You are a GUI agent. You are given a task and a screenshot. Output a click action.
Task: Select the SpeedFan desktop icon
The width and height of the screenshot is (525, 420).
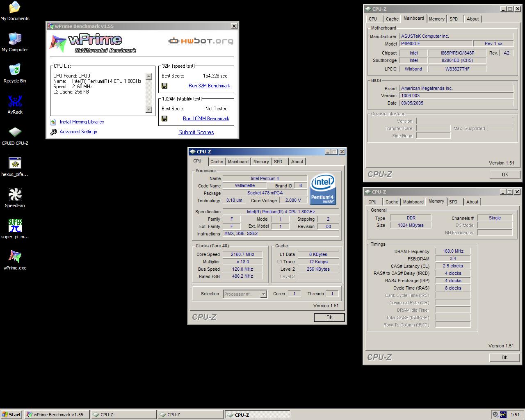[15, 198]
